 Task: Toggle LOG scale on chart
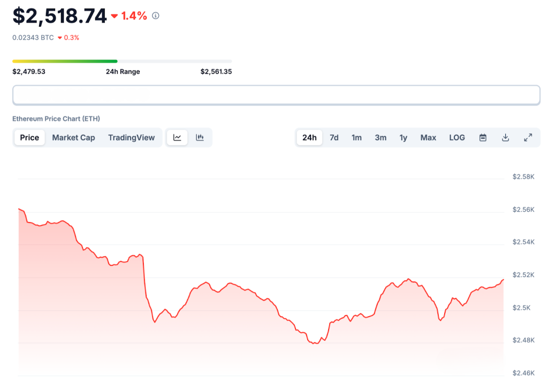[x=457, y=137]
